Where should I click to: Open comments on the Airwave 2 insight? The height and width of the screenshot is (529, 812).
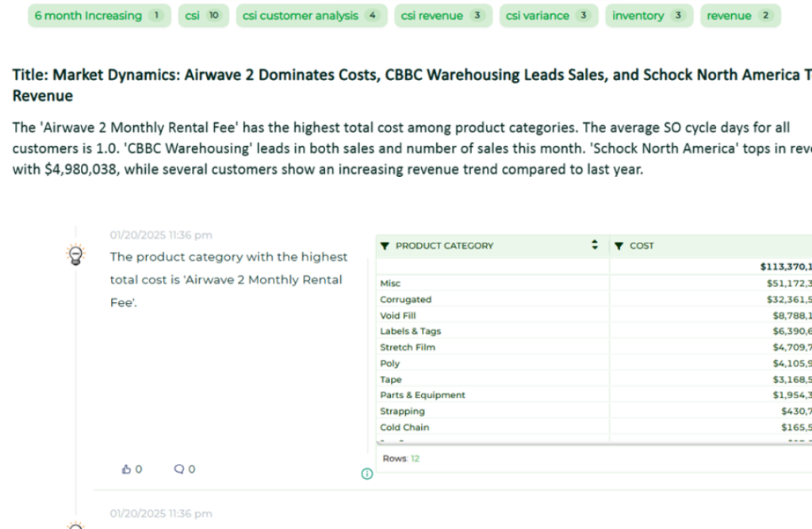pyautogui.click(x=179, y=469)
